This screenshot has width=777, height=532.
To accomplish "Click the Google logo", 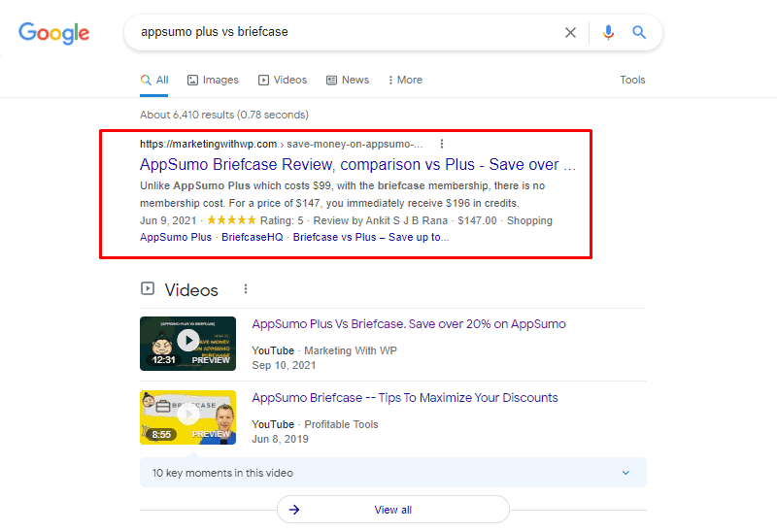I will tap(54, 33).
